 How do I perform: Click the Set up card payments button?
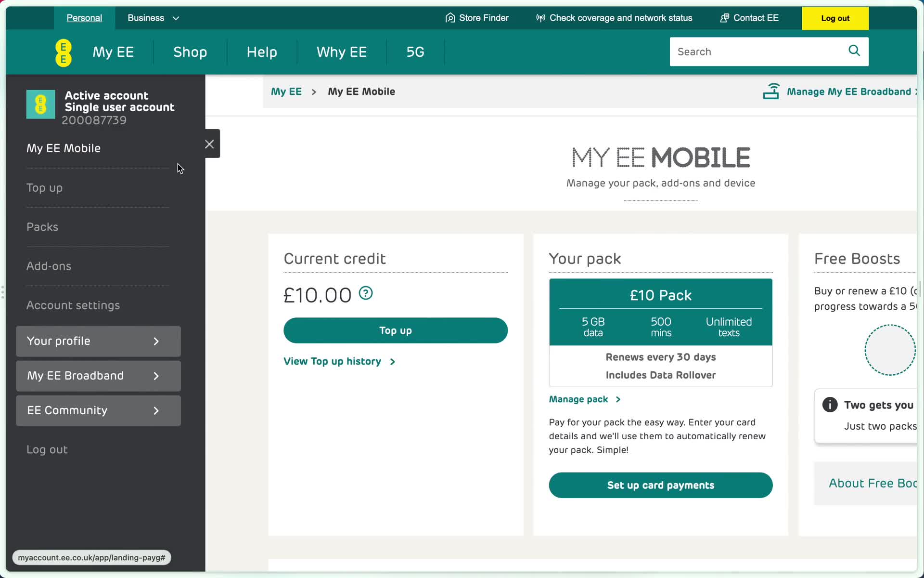pyautogui.click(x=661, y=485)
